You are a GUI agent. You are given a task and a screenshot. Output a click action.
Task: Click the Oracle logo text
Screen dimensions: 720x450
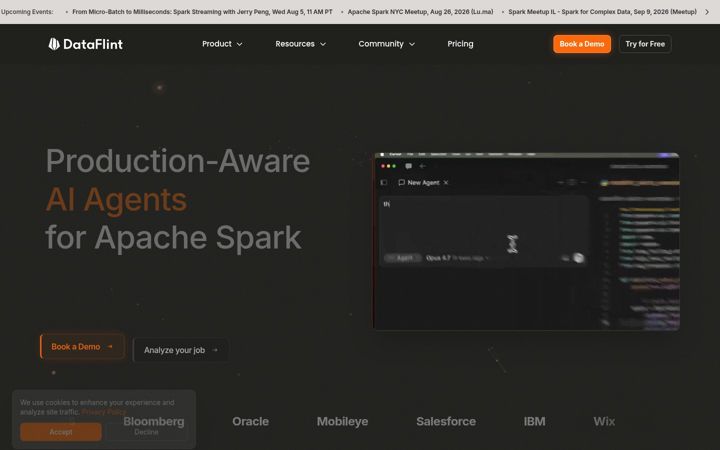(250, 421)
